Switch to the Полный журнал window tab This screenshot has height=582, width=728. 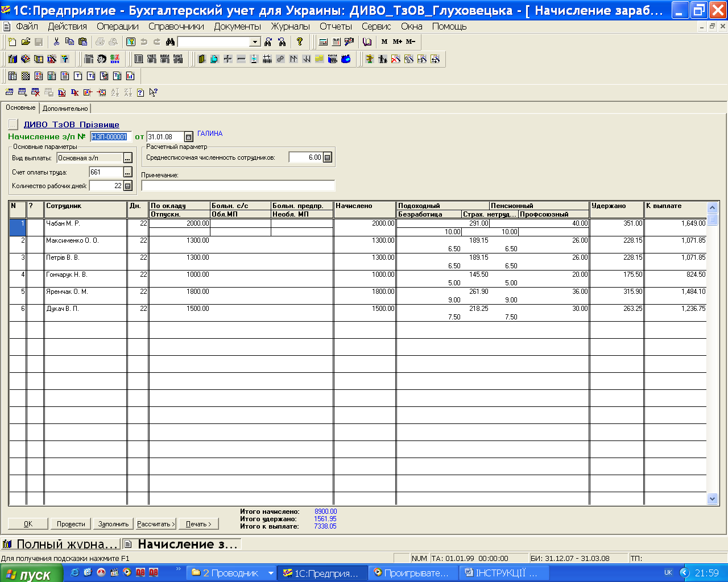[x=61, y=544]
